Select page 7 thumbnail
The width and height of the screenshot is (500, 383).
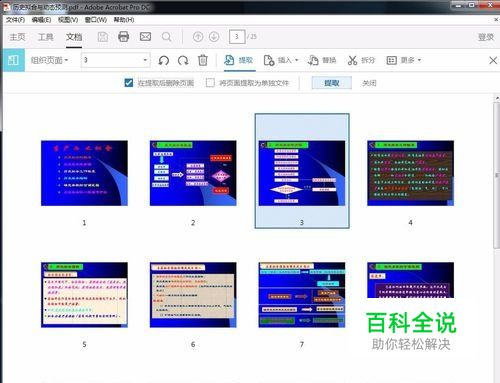pos(302,295)
